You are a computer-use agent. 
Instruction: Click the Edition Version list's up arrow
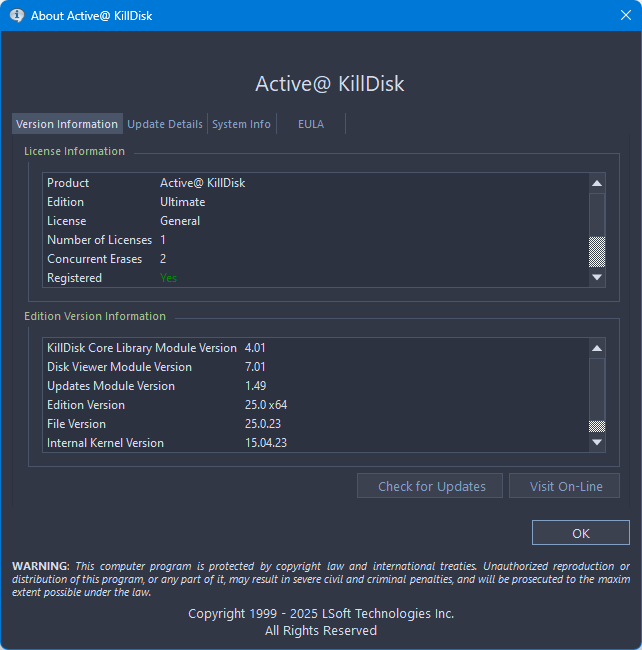click(597, 348)
